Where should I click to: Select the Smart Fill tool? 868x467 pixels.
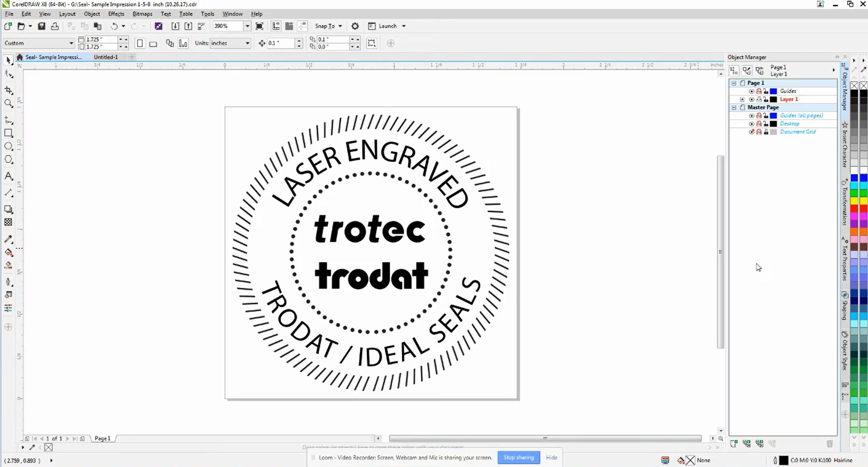tap(8, 266)
